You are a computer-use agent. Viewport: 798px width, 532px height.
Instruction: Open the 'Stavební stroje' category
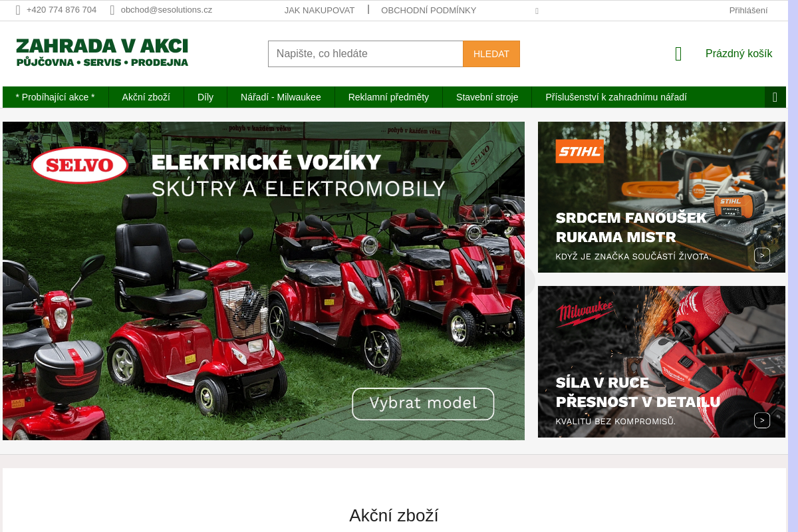(487, 97)
